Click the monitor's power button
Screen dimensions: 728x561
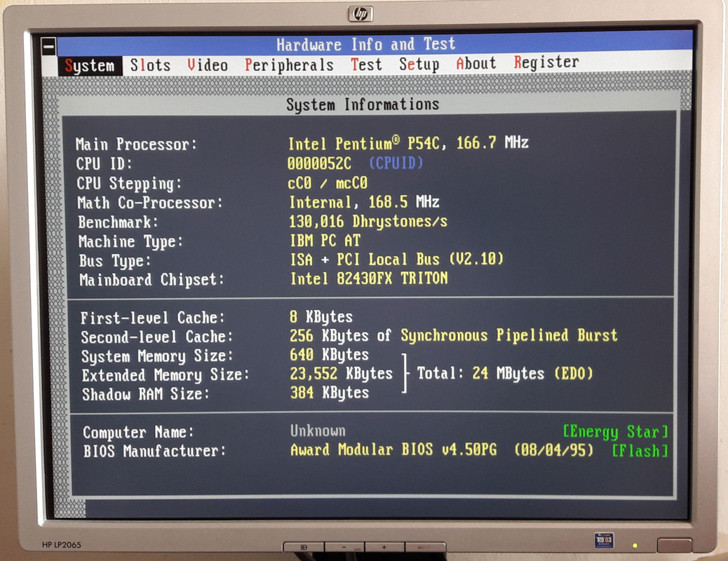(675, 545)
